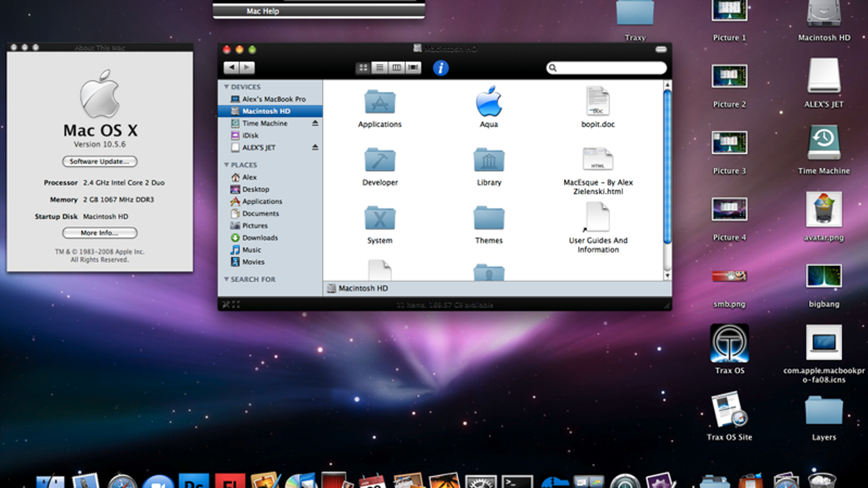
Task: Open Alex home folder in sidebar
Action: (x=270, y=177)
